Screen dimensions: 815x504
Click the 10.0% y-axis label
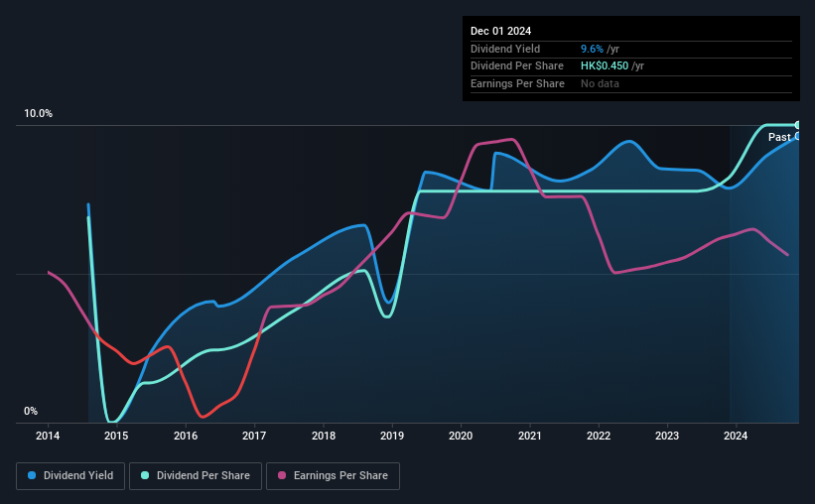tap(38, 114)
